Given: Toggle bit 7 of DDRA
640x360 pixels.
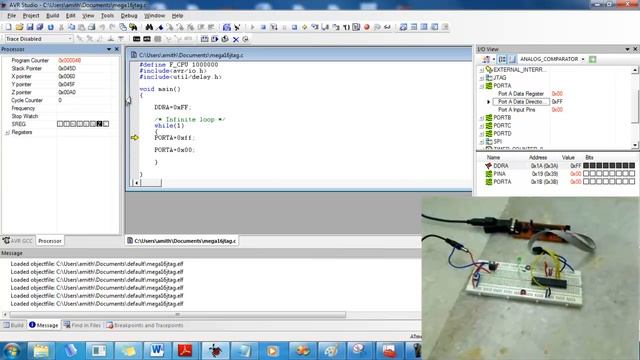Looking at the screenshot, I should pos(586,165).
